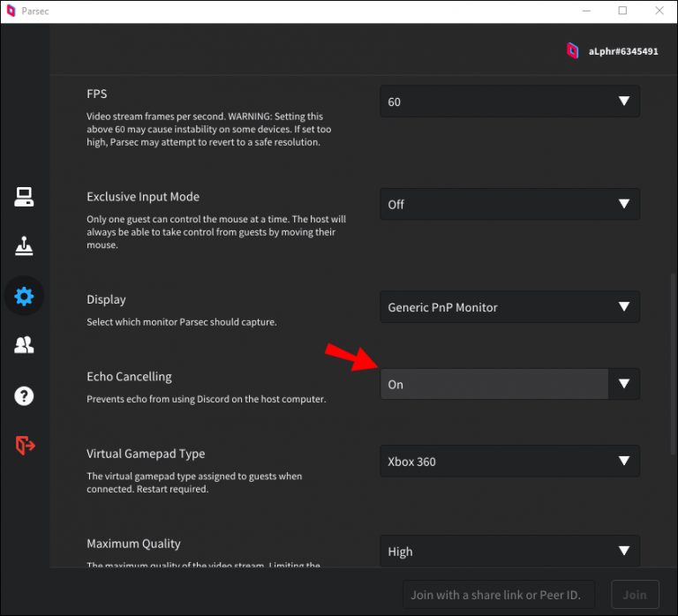Open the Maximum Quality dropdown
678x616 pixels.
509,552
